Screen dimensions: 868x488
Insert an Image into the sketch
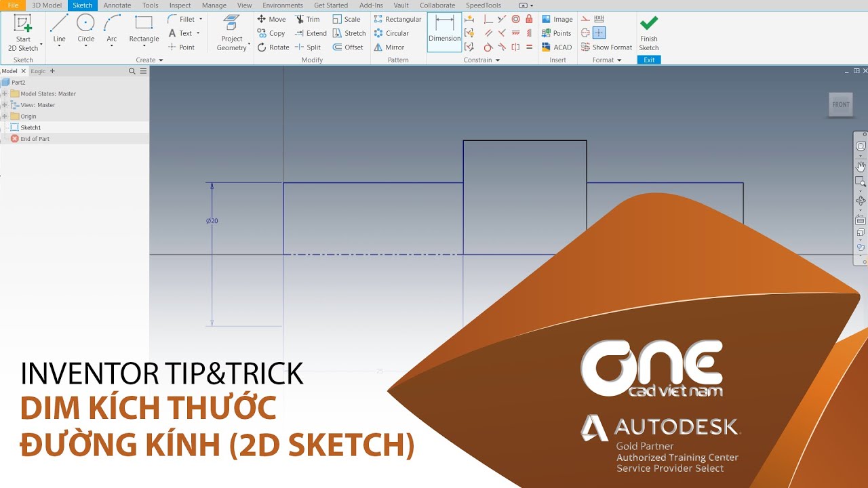tap(557, 19)
